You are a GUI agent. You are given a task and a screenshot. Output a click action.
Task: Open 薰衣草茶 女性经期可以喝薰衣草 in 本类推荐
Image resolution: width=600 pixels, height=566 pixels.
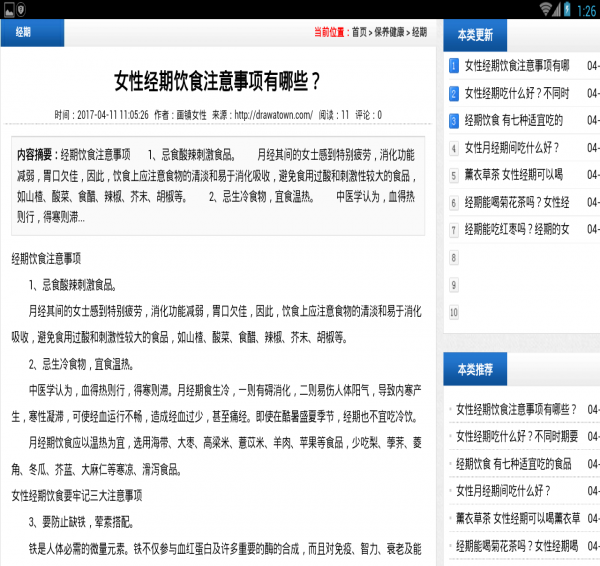(518, 519)
